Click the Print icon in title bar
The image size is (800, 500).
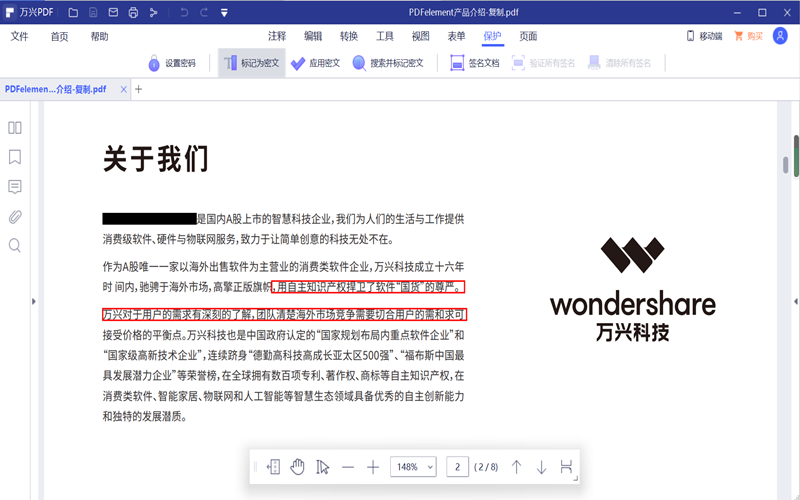[x=132, y=13]
